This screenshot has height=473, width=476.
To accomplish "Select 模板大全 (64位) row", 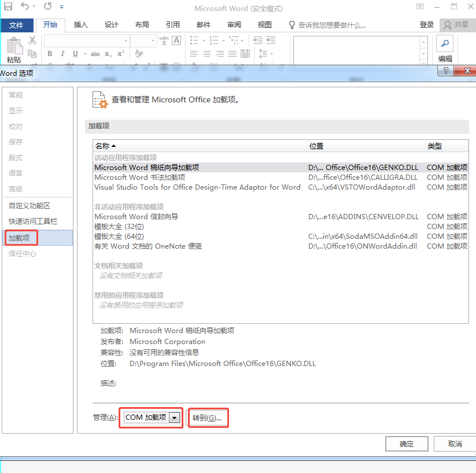I will (x=281, y=236).
